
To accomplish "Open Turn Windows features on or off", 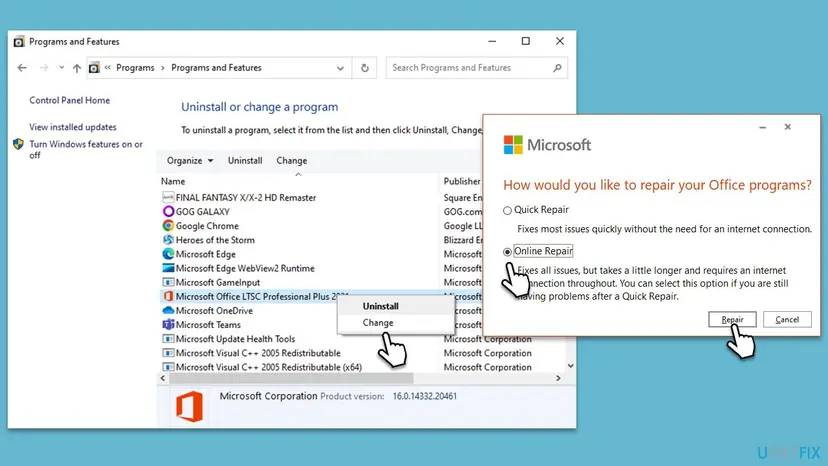I will point(86,150).
